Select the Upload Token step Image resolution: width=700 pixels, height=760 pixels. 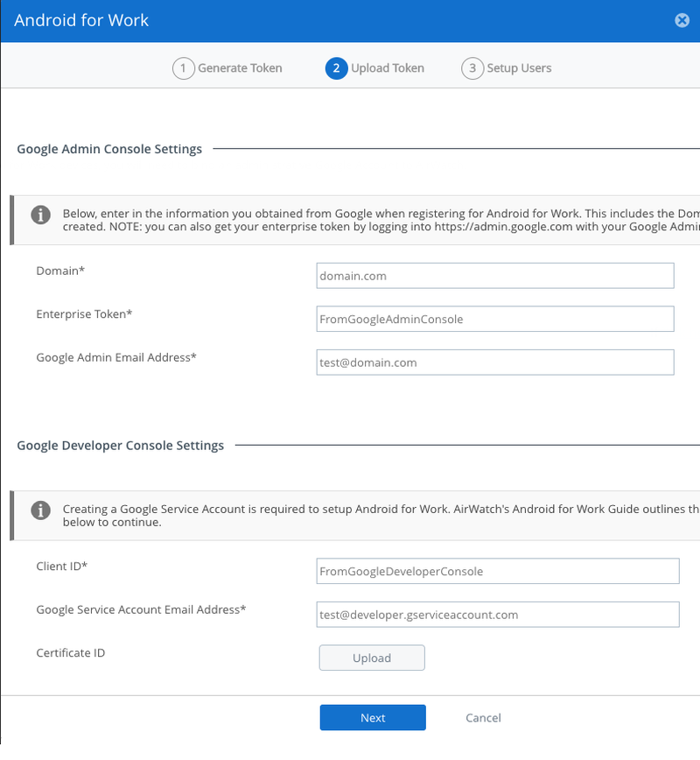point(388,68)
